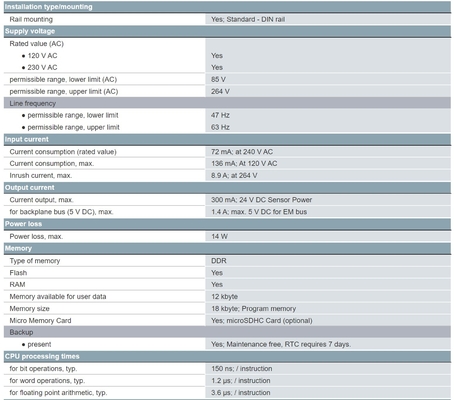The height and width of the screenshot is (400, 454).
Task: Select 'Memory available for user data' label
Action: (x=58, y=296)
